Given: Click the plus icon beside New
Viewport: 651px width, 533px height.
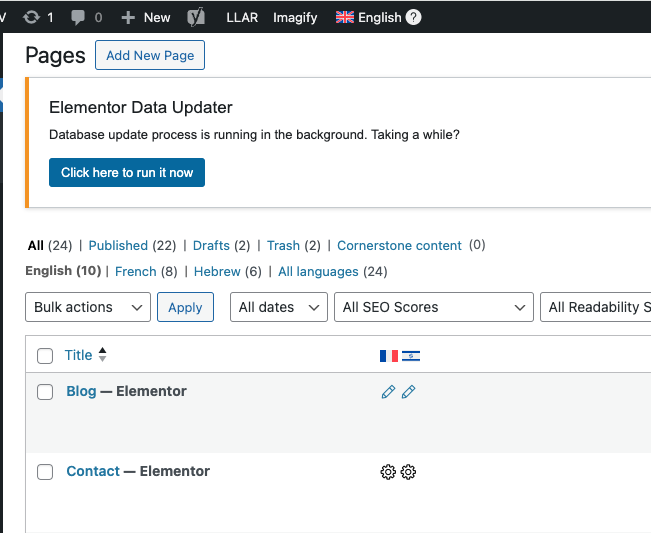Looking at the screenshot, I should click(128, 17).
